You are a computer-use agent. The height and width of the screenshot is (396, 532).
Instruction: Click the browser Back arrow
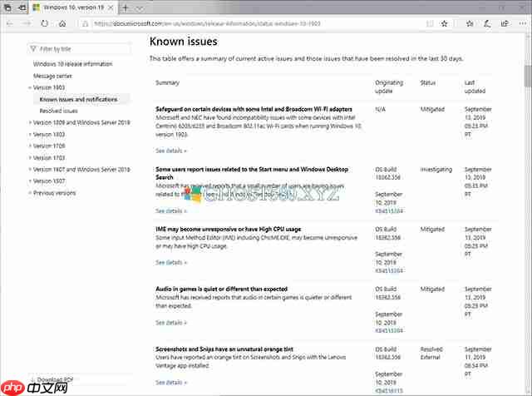pos(10,23)
